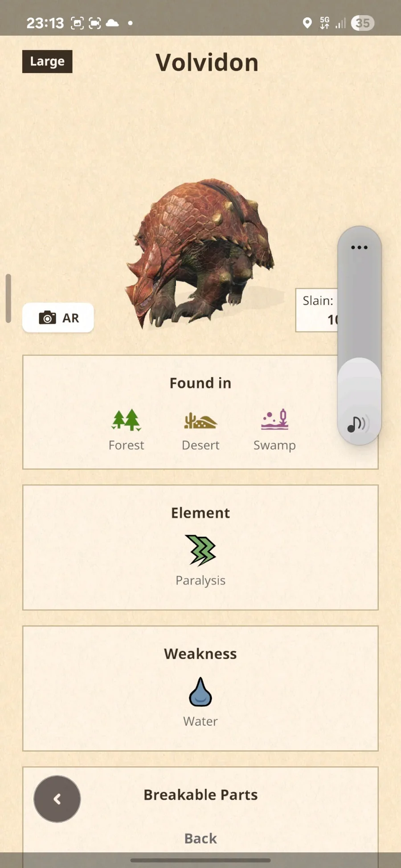
Task: Select the Desert habitat icon
Action: pyautogui.click(x=200, y=421)
